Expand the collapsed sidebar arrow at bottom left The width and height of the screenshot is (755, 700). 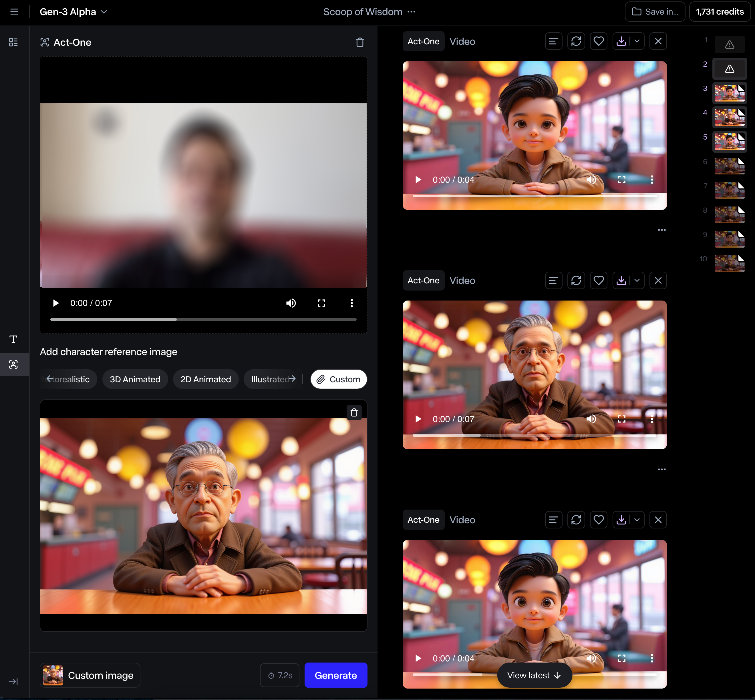coord(13,681)
